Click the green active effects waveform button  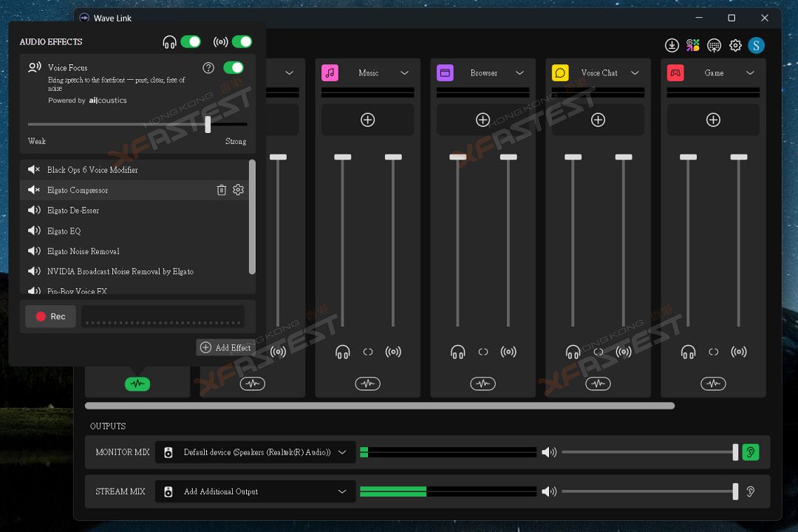pos(137,384)
